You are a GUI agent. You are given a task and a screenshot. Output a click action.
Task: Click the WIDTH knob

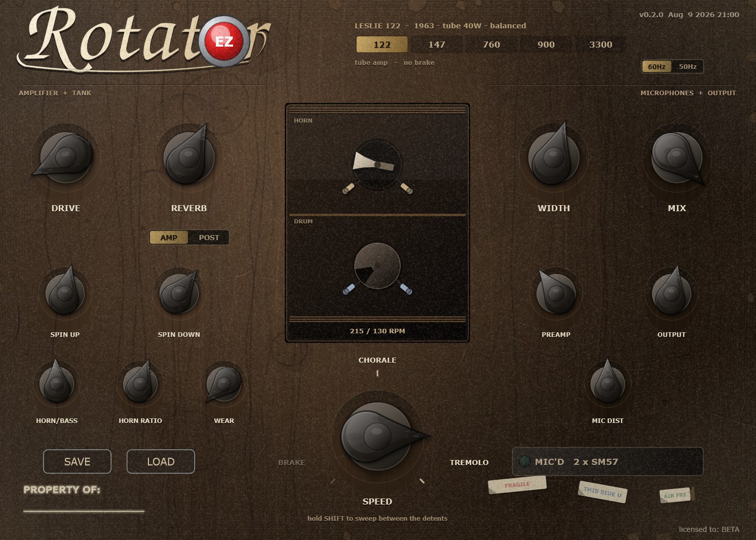pyautogui.click(x=553, y=158)
